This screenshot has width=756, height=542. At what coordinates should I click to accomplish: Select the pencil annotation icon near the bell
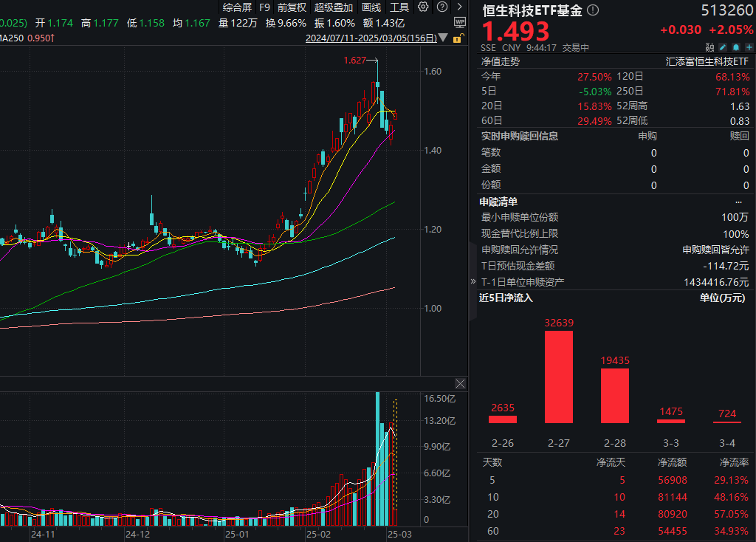[722, 47]
